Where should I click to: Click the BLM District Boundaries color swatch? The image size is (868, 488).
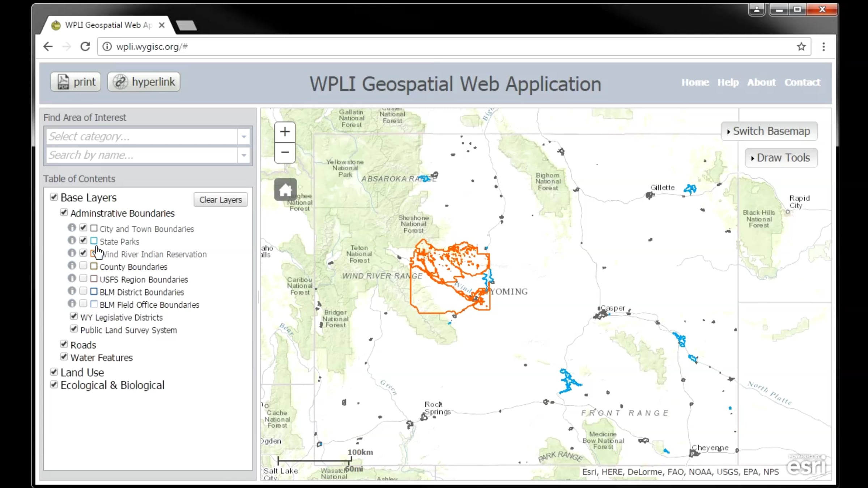click(94, 291)
